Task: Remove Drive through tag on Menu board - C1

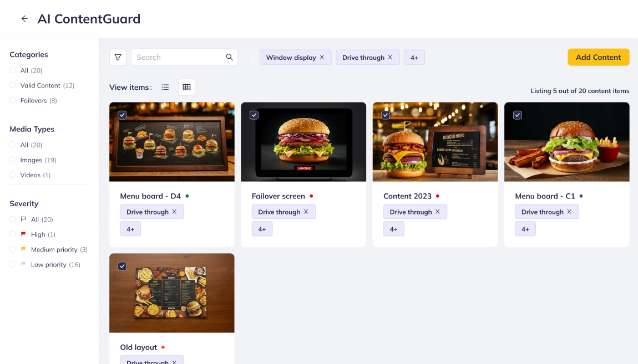Action: pos(569,212)
